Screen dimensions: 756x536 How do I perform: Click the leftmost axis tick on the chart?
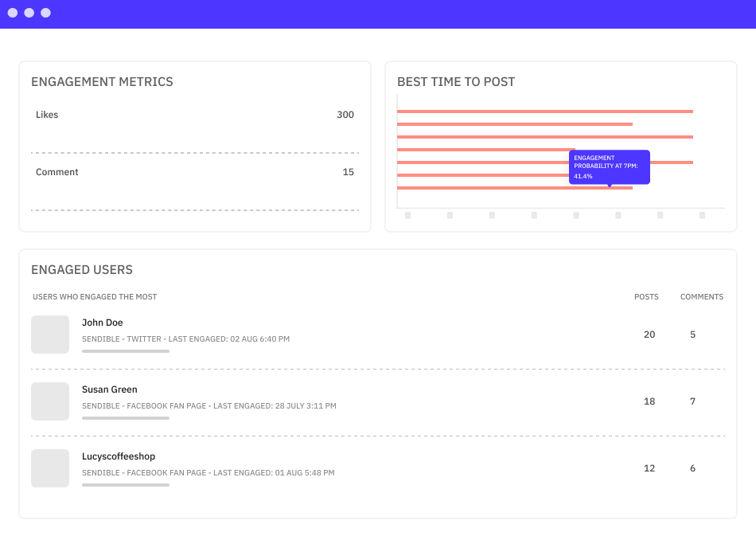coord(408,215)
